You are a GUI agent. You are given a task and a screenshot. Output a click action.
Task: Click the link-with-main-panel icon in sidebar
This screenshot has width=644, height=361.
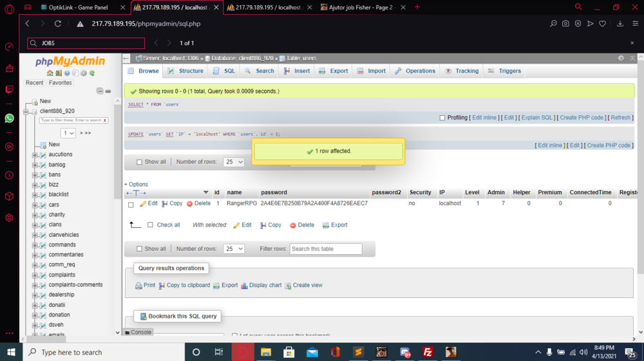(x=108, y=91)
